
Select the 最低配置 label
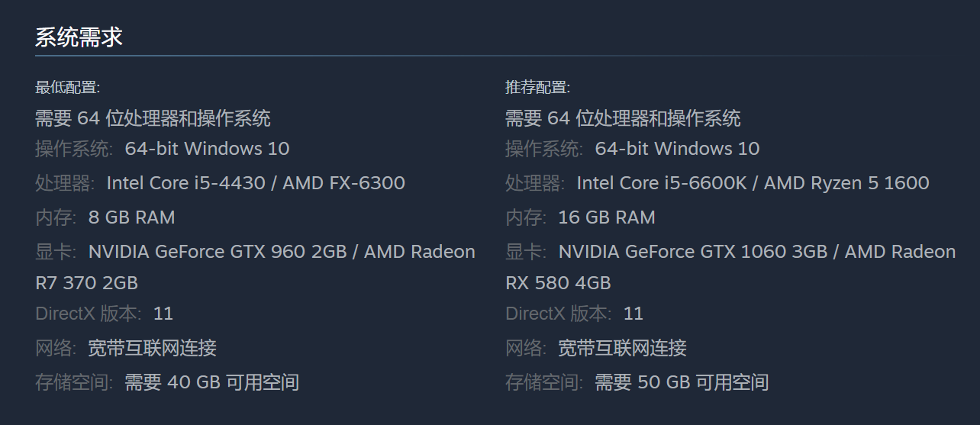67,87
